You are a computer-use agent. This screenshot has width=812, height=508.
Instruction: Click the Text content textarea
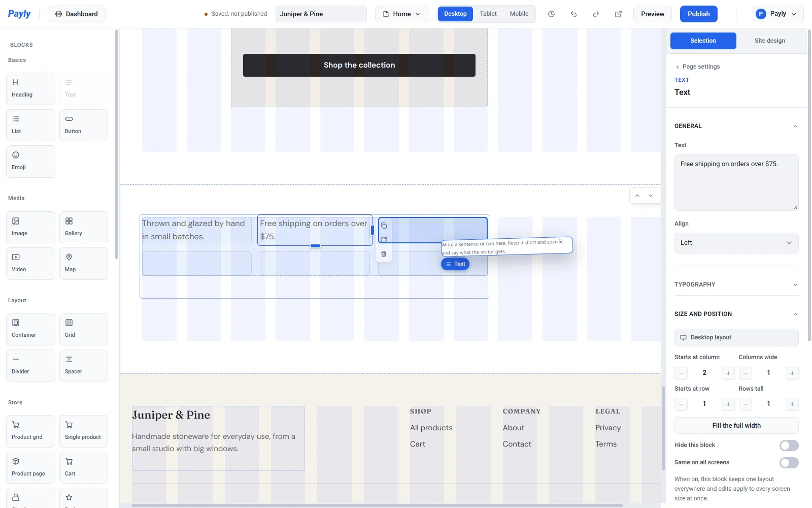tap(736, 182)
